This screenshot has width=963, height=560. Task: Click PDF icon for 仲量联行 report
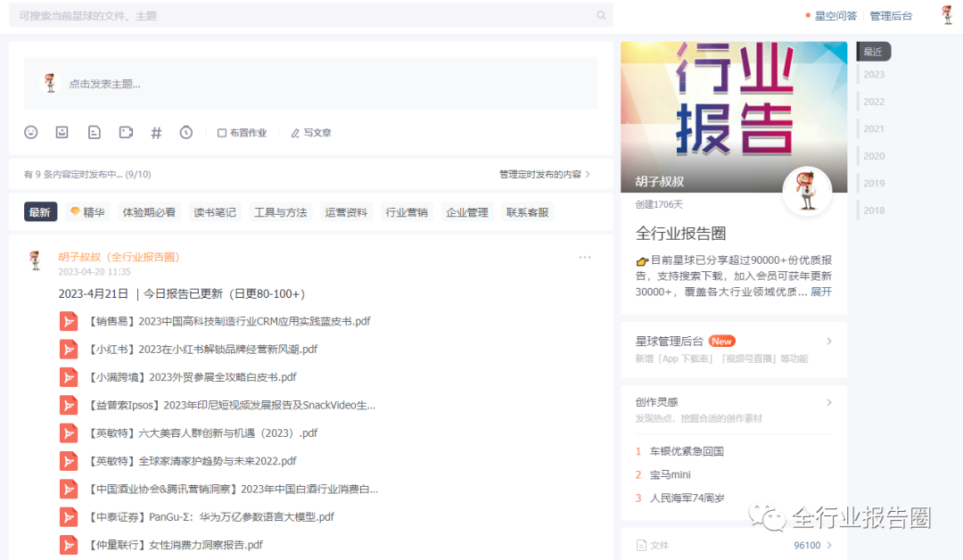69,545
